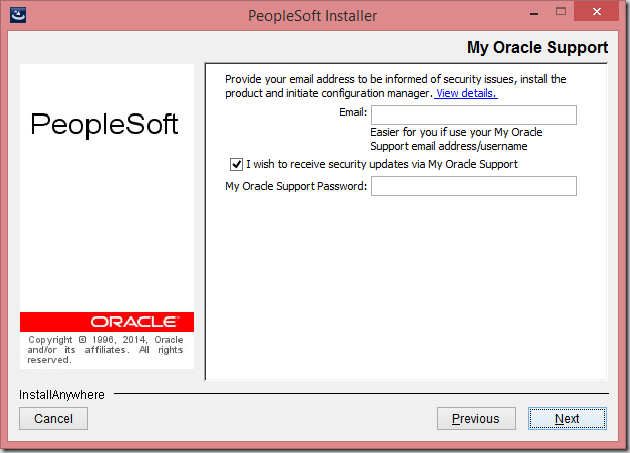Click the PeopleSoft Installer title text
This screenshot has width=630, height=453.
(313, 16)
